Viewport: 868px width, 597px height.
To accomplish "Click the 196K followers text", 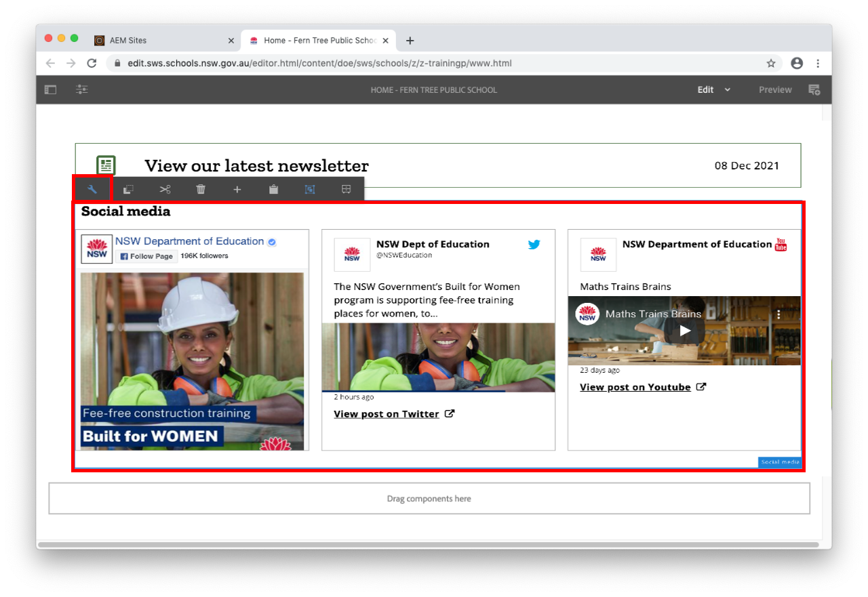I will 204,256.
